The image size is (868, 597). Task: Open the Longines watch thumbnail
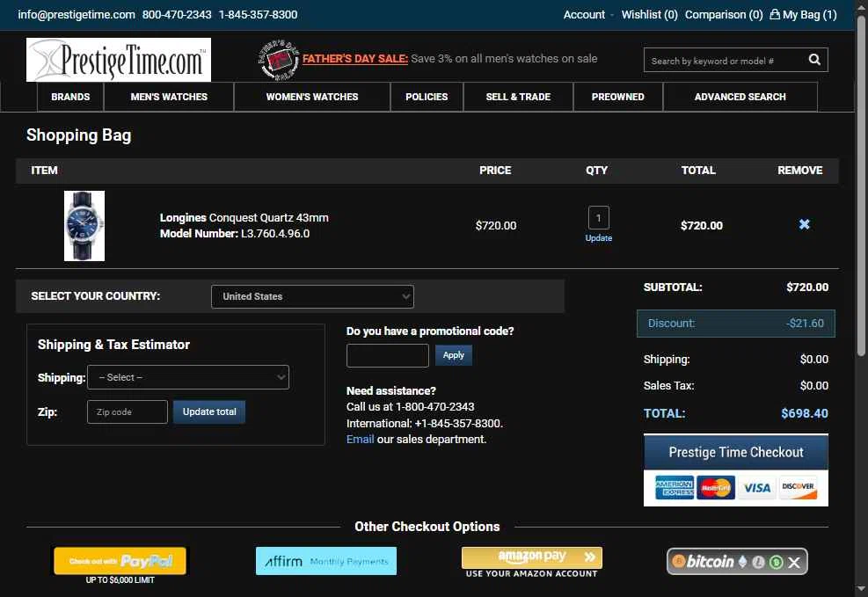coord(84,226)
